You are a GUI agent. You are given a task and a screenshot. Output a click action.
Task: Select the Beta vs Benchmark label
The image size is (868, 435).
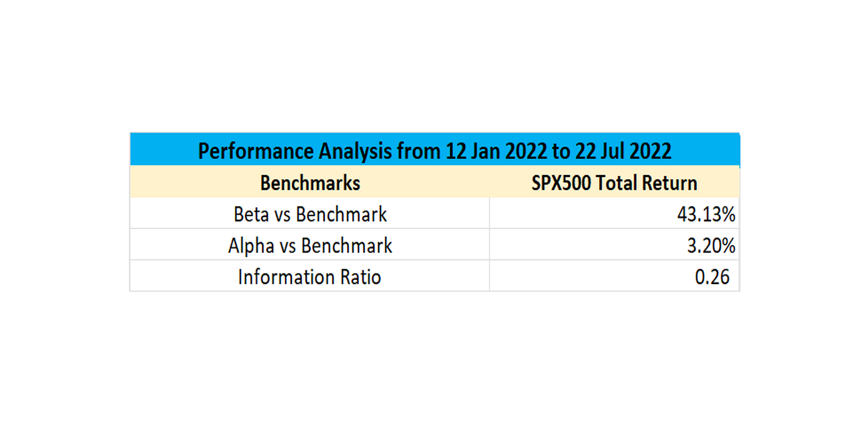310,214
